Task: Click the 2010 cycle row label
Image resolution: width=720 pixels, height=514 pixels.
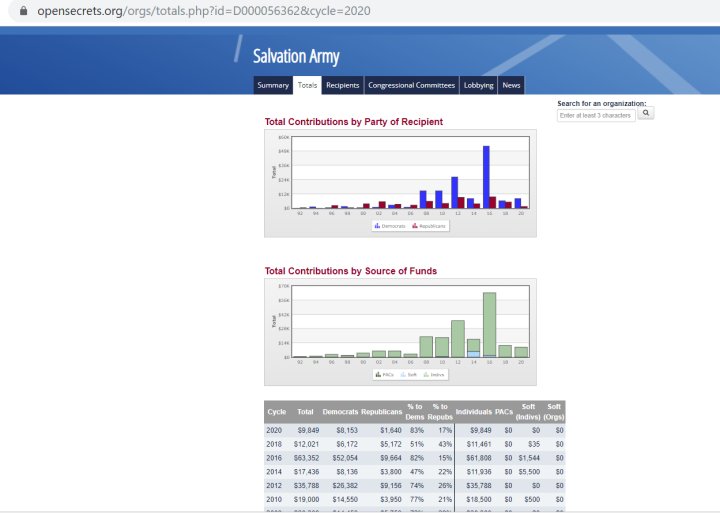Action: (274, 499)
